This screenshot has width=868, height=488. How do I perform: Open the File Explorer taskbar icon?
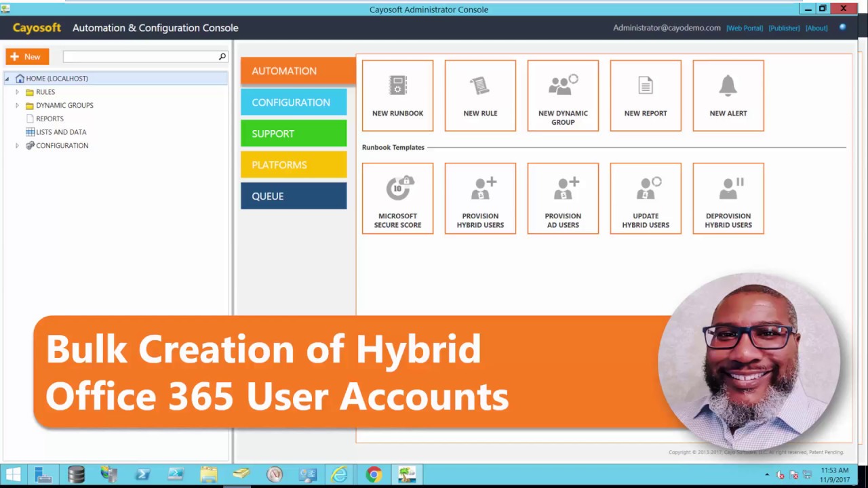[208, 474]
